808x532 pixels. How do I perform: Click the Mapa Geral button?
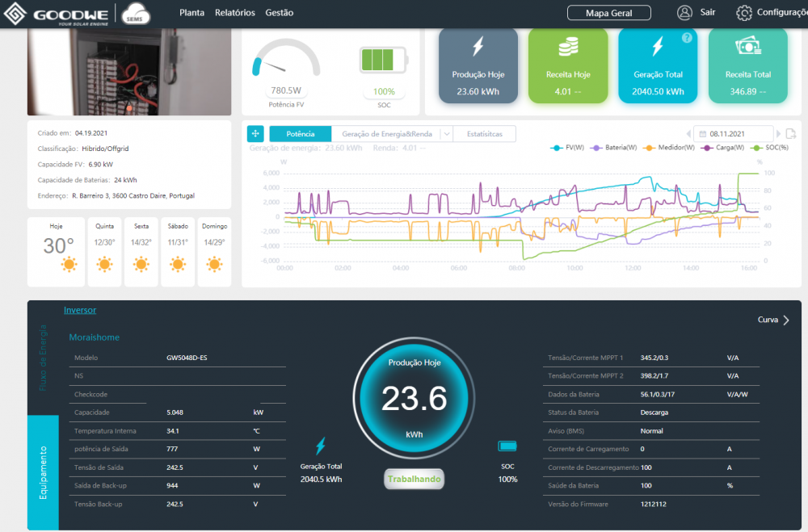[x=608, y=13]
